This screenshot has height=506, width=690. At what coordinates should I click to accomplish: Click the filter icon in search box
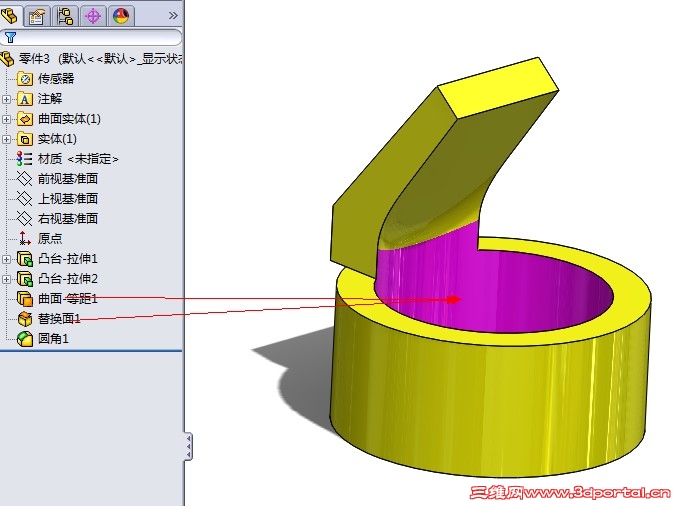point(11,37)
